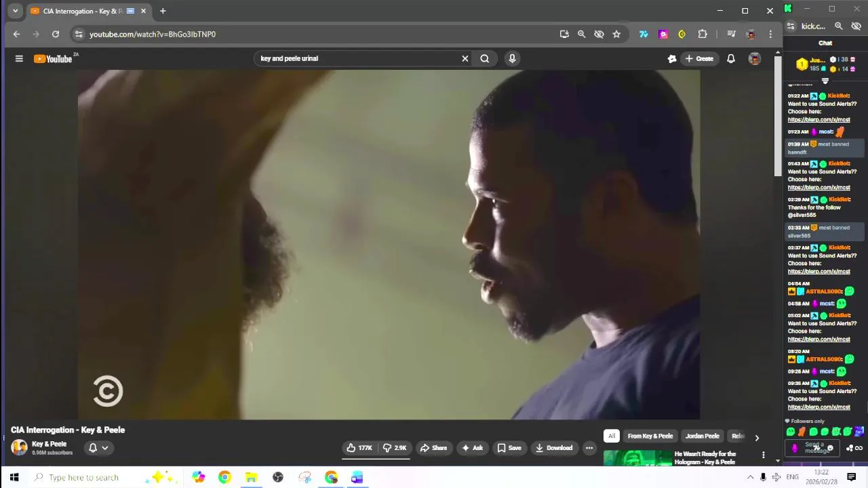Open File Explorer from the taskbar

(251, 478)
